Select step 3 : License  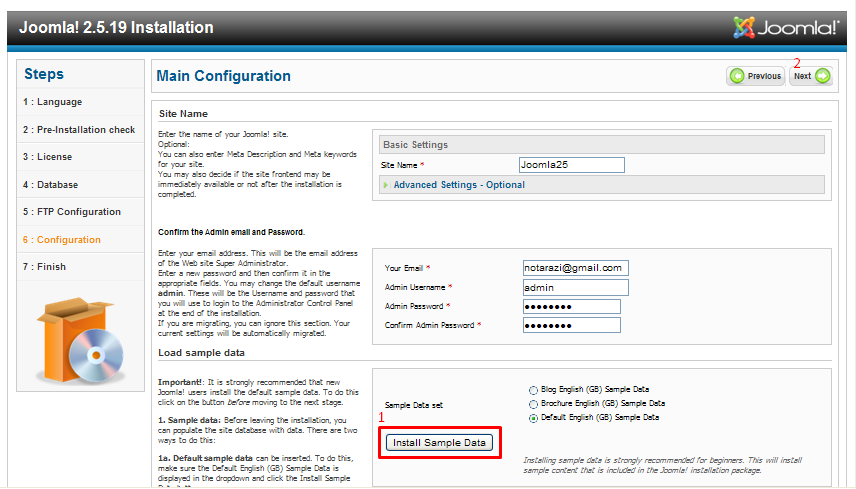click(x=47, y=157)
